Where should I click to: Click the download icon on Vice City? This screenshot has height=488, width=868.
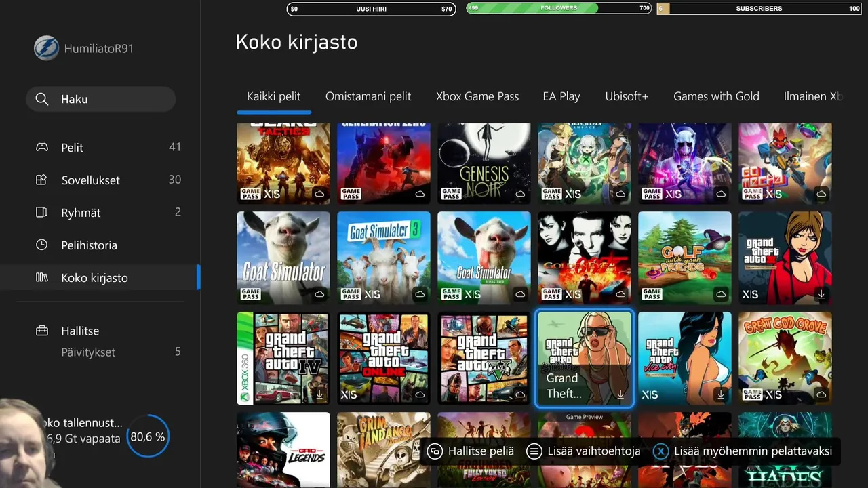pyautogui.click(x=721, y=394)
